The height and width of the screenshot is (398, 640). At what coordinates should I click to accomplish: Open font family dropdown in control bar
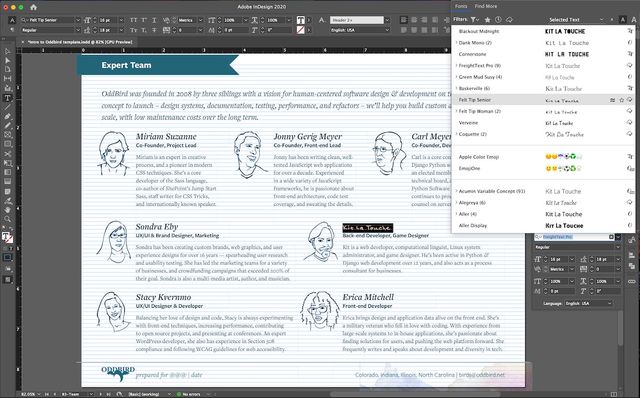(x=78, y=20)
